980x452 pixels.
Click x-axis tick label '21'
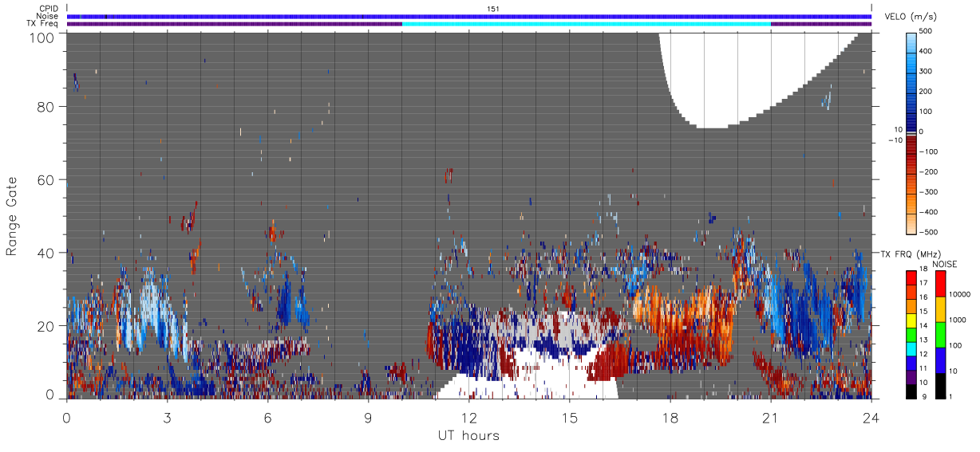click(x=771, y=417)
